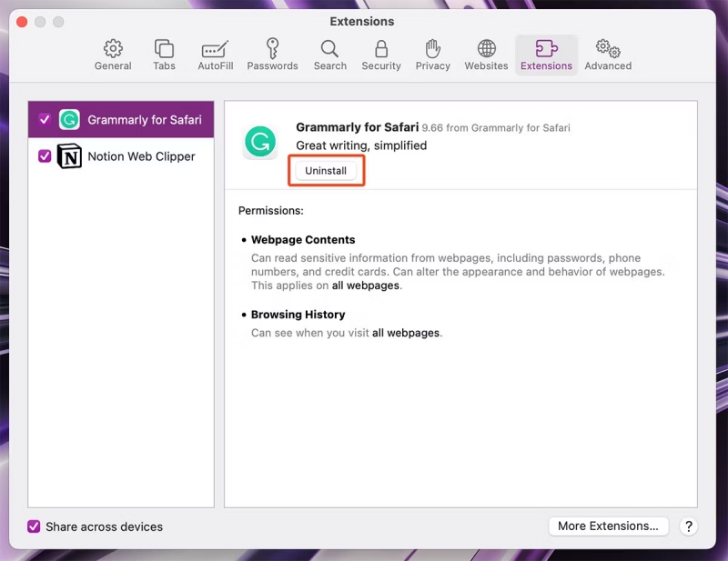
Task: Click '9.66 from Grammarly for Safari' version text
Action: (496, 127)
